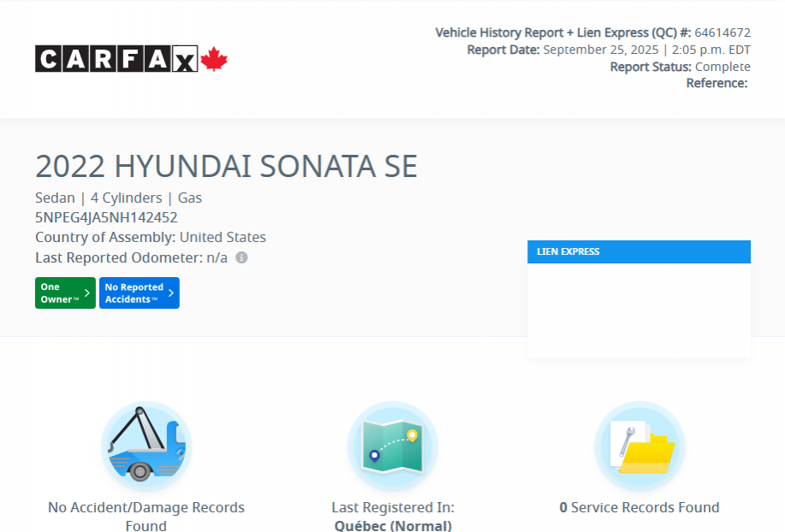The width and height of the screenshot is (785, 532).
Task: Click the map registration icon
Action: coord(392,446)
